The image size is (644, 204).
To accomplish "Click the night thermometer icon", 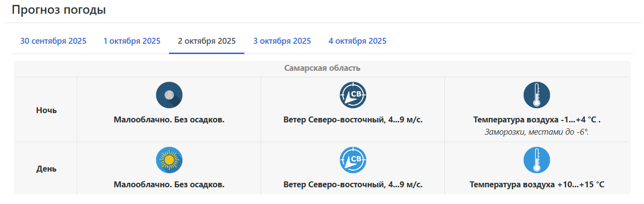I will (x=537, y=95).
